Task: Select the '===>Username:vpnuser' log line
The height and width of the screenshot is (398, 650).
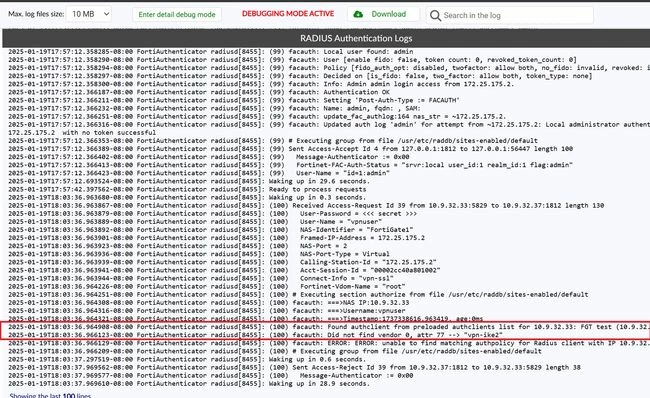Action: coord(206,311)
